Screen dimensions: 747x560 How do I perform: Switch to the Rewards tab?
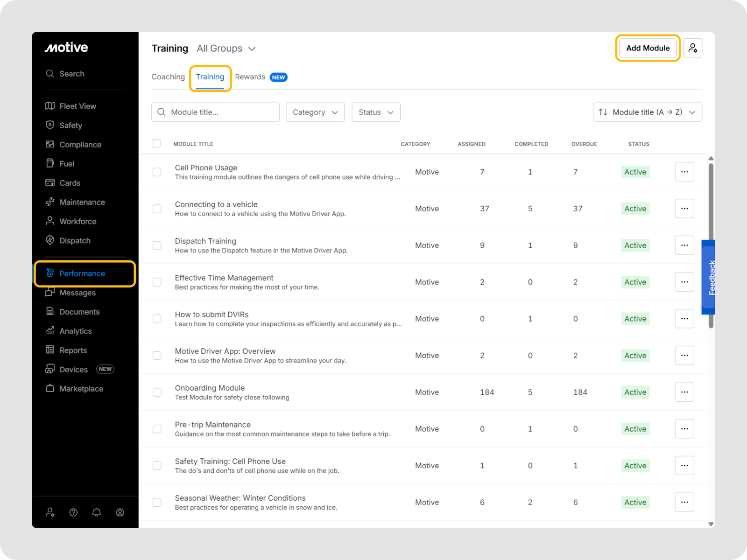click(250, 77)
